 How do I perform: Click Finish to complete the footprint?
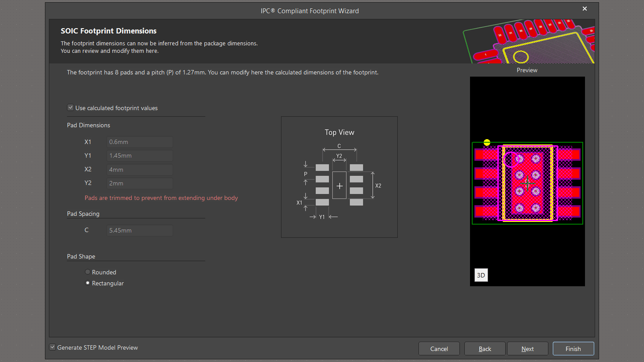click(573, 349)
